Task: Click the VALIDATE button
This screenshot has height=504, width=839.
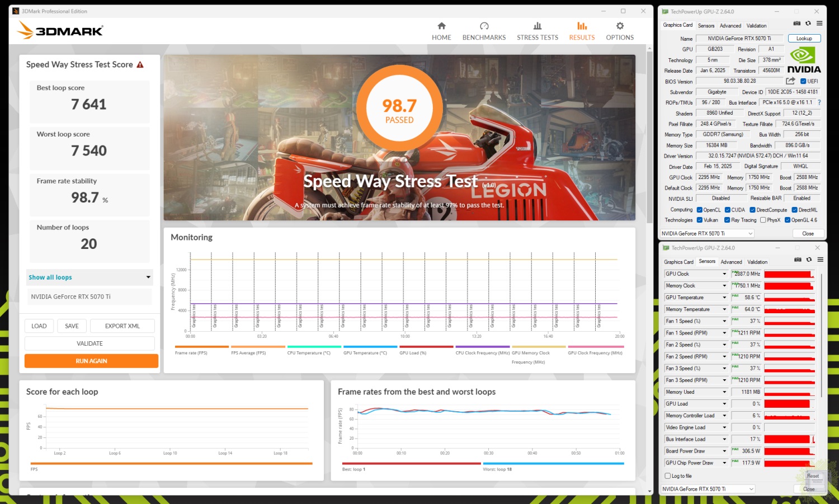Action: pyautogui.click(x=89, y=343)
